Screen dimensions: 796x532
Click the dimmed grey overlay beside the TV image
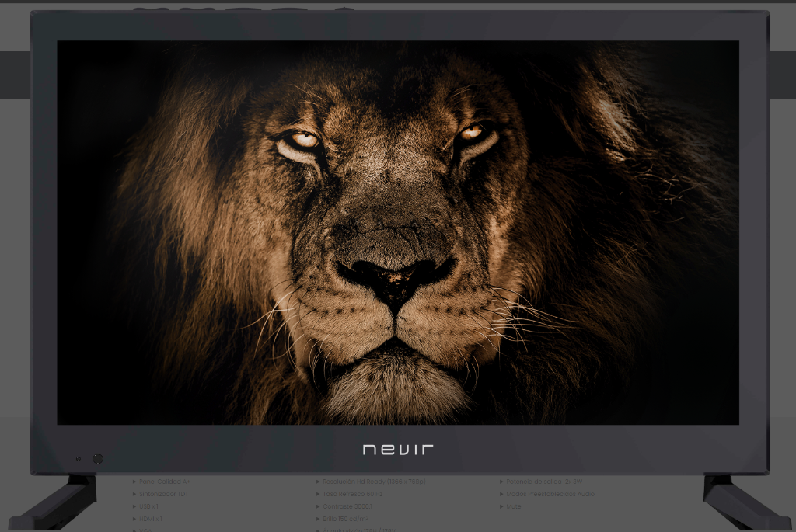coord(16,254)
